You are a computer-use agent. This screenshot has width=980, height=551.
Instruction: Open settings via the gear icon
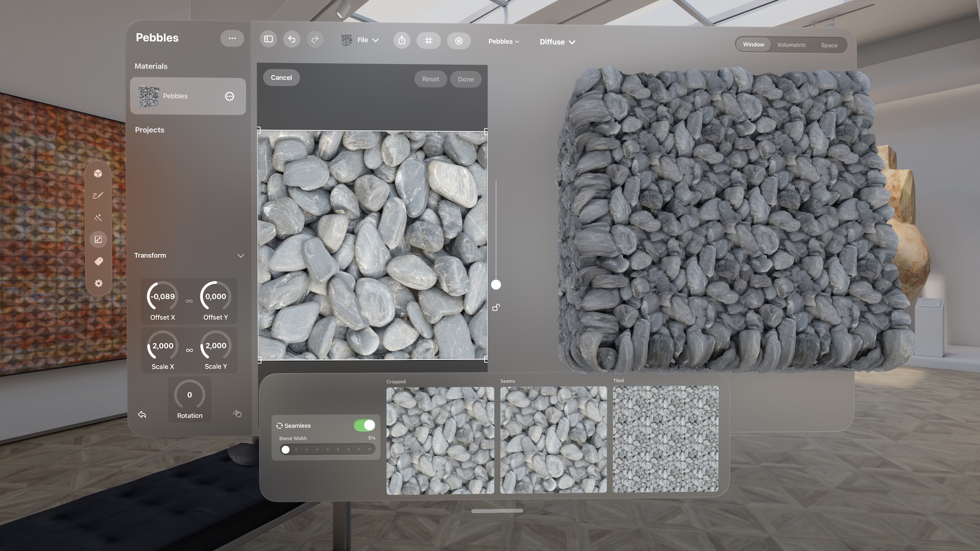pos(99,283)
